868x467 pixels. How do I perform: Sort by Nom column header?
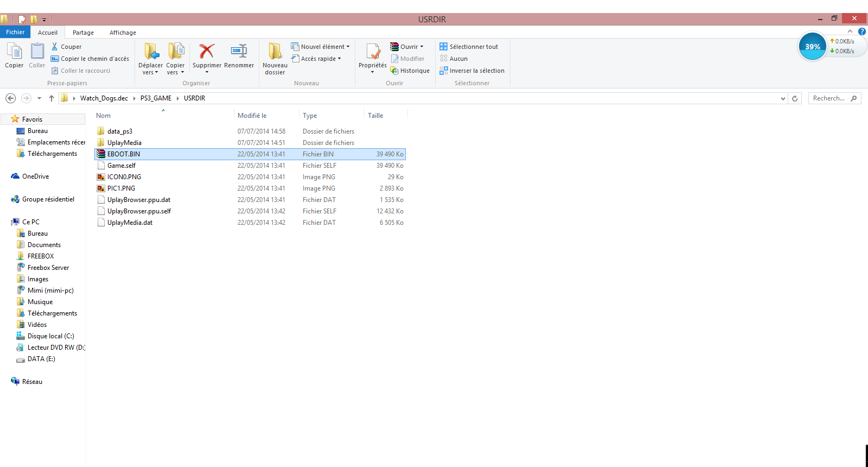pyautogui.click(x=104, y=116)
